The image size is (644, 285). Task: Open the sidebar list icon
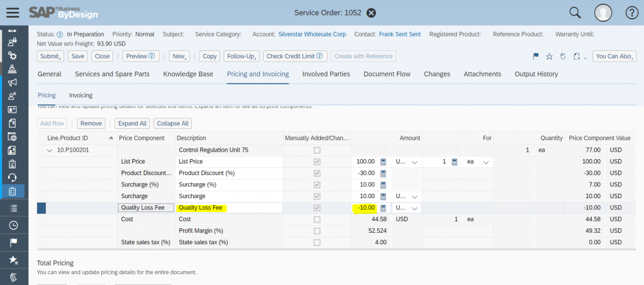[x=13, y=208]
